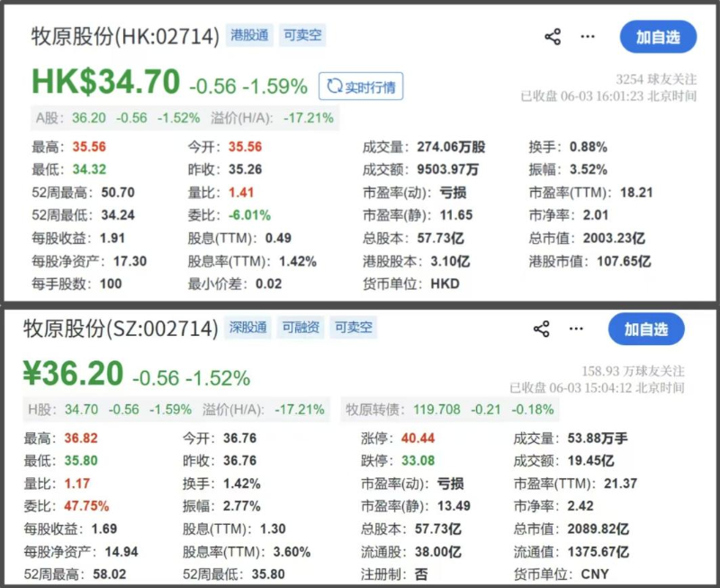Image resolution: width=720 pixels, height=588 pixels.
Task: Click the 52周最高 50.70 value
Action: pos(118,193)
